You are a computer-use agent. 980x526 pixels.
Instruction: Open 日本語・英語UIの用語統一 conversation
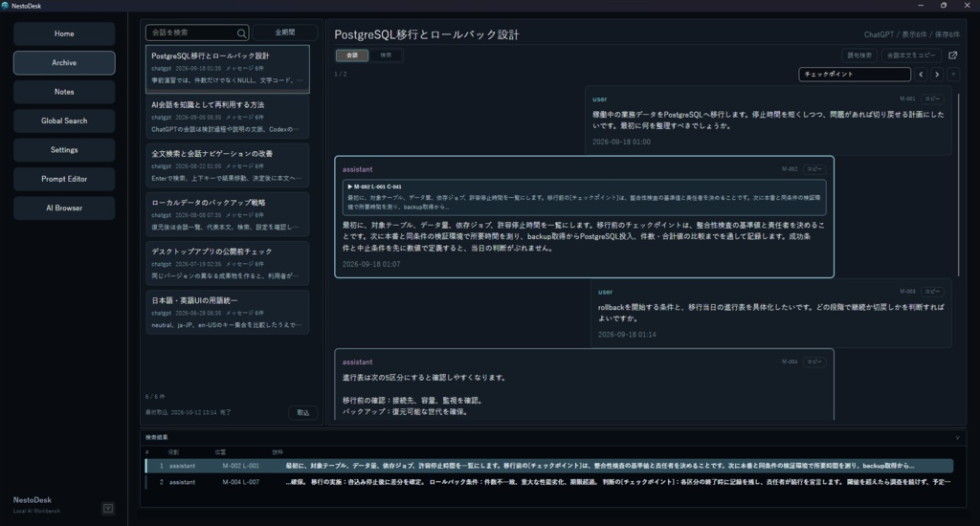pos(228,313)
